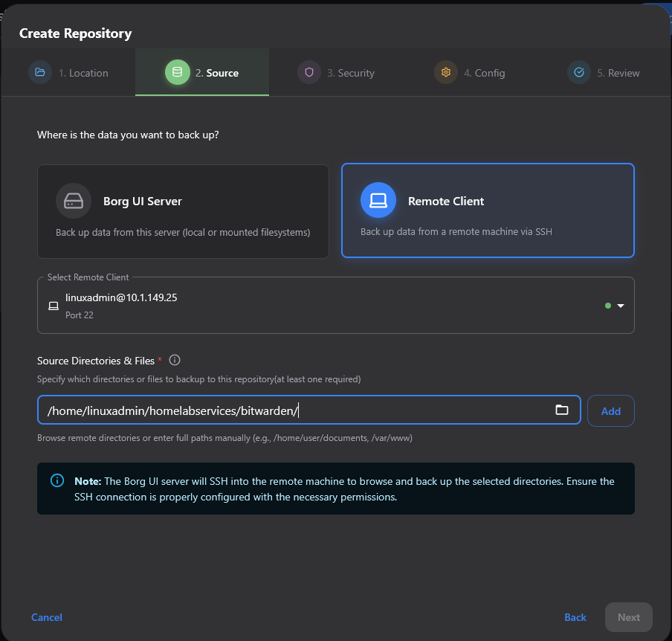Click the source directory path input field
This screenshot has height=641, width=672.
click(297, 410)
